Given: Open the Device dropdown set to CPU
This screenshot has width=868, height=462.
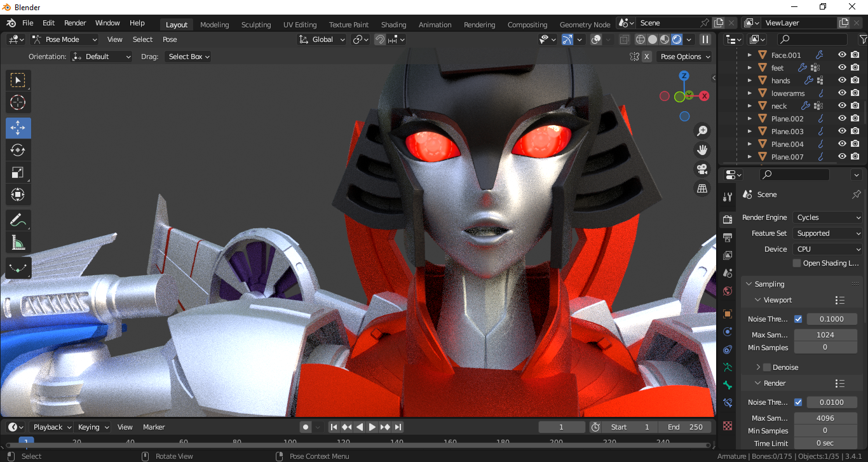Looking at the screenshot, I should click(x=827, y=249).
